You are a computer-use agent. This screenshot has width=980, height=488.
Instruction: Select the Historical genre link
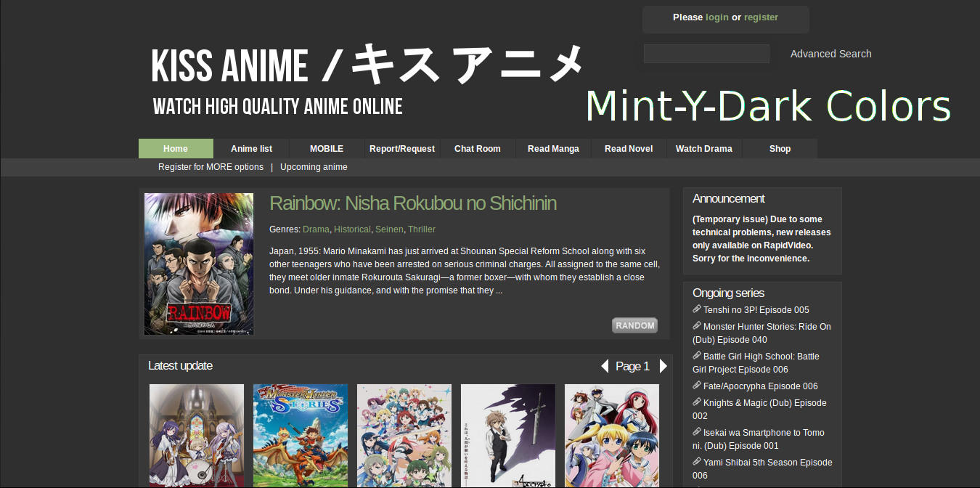[352, 229]
